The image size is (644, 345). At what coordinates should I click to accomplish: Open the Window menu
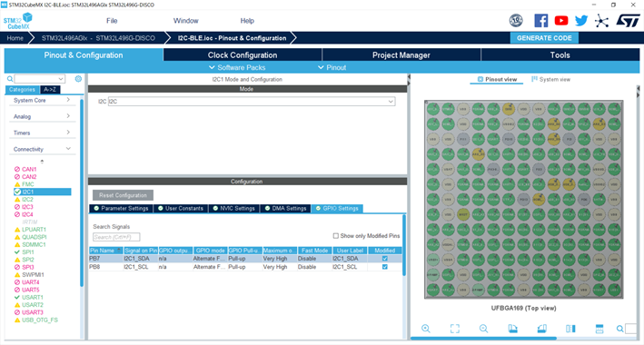pyautogui.click(x=185, y=21)
